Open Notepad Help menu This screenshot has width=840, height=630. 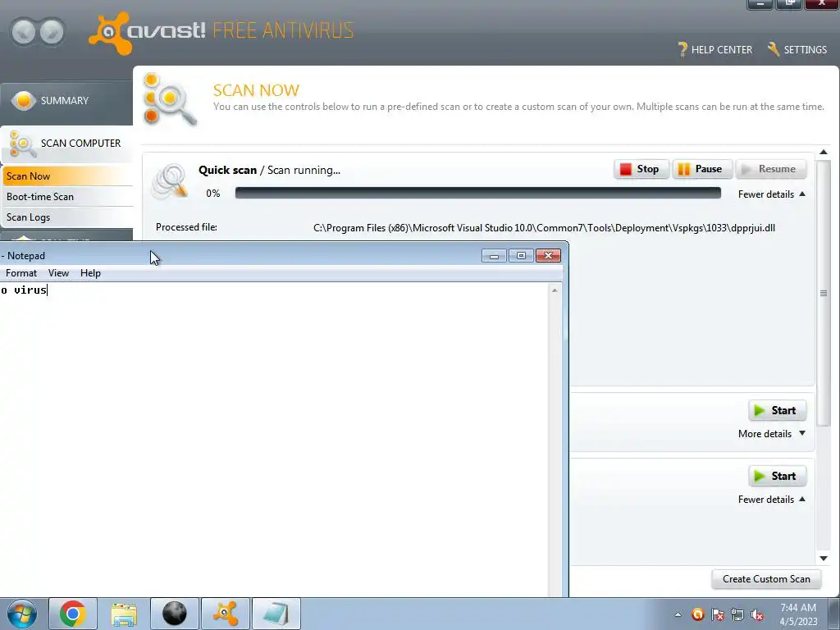(90, 273)
